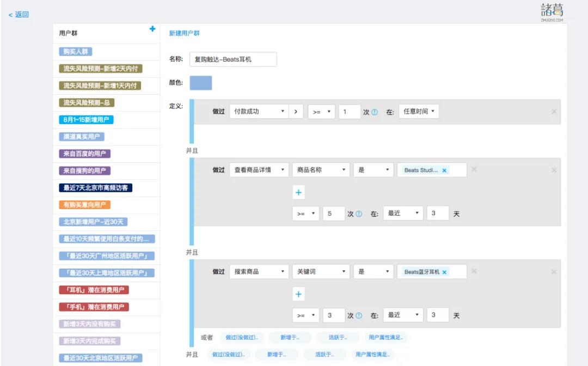Click the info icon next to 付款成功 count
This screenshot has width=588, height=366.
pyautogui.click(x=375, y=112)
